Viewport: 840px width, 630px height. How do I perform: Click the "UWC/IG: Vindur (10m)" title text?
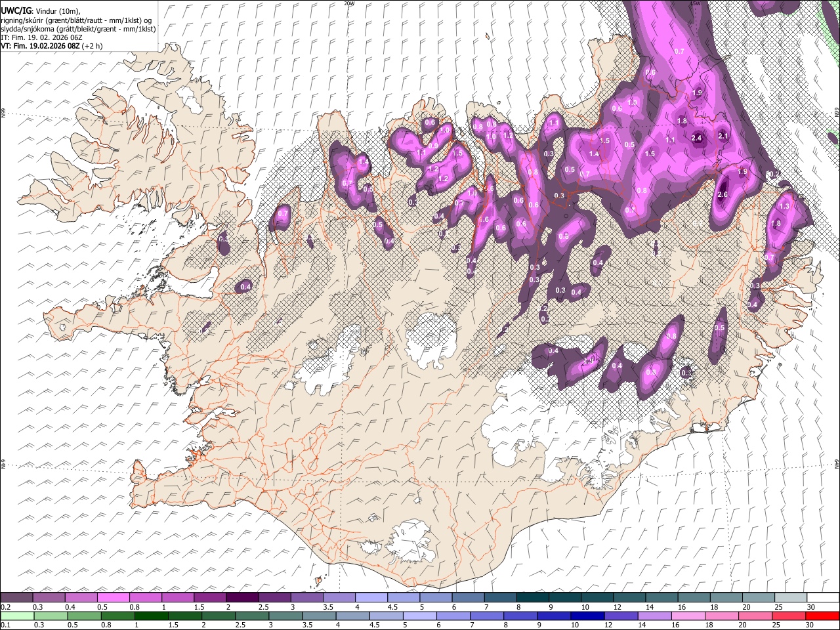[40, 11]
